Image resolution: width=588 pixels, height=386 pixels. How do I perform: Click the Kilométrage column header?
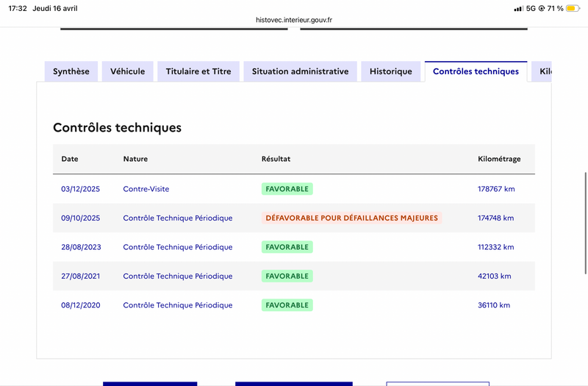pos(499,159)
